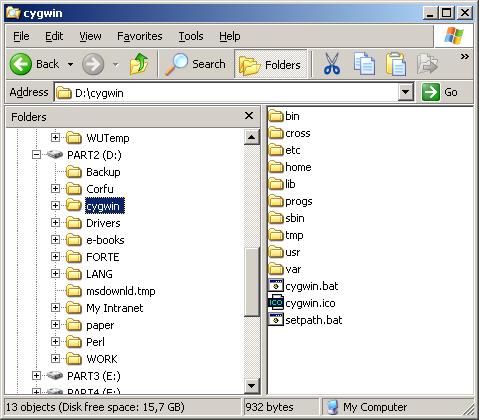Viewport: 479px width, 420px height.
Task: Click the tree scrollbar down arrow
Action: 252,386
